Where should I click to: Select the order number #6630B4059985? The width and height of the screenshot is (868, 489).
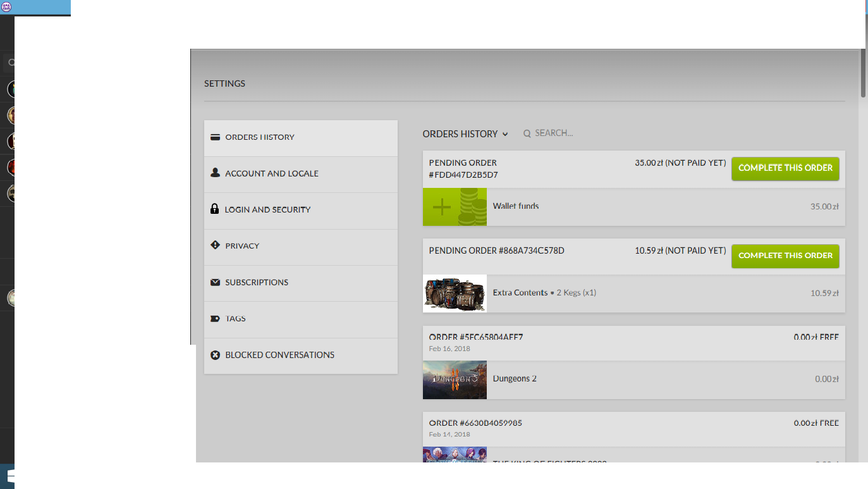click(475, 423)
